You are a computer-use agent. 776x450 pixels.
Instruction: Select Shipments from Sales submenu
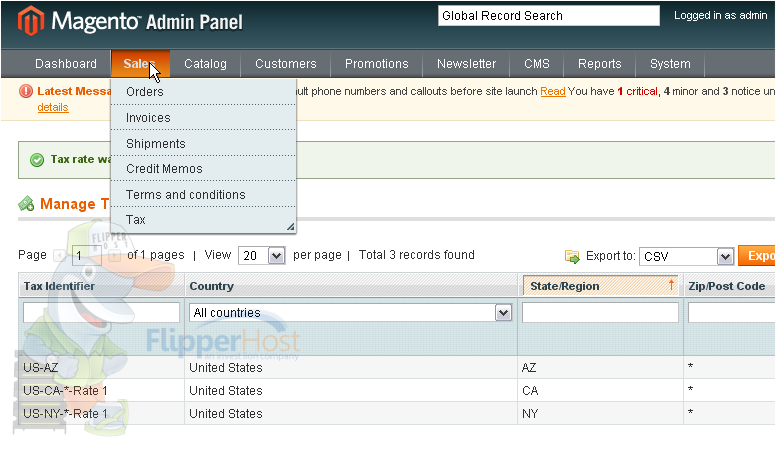(203, 144)
